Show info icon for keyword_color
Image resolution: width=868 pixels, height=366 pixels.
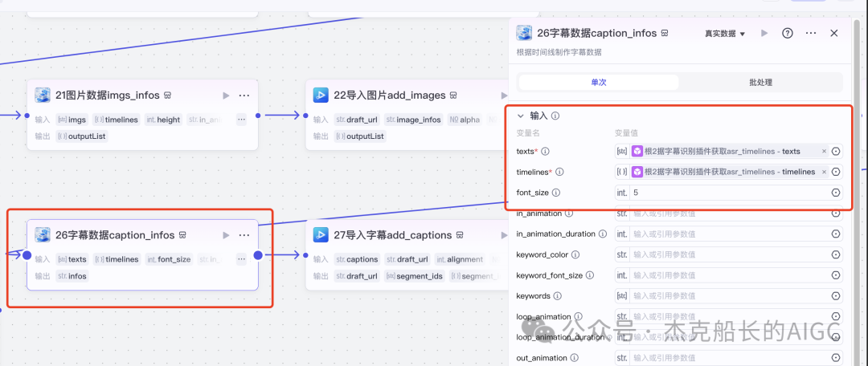[x=575, y=255]
